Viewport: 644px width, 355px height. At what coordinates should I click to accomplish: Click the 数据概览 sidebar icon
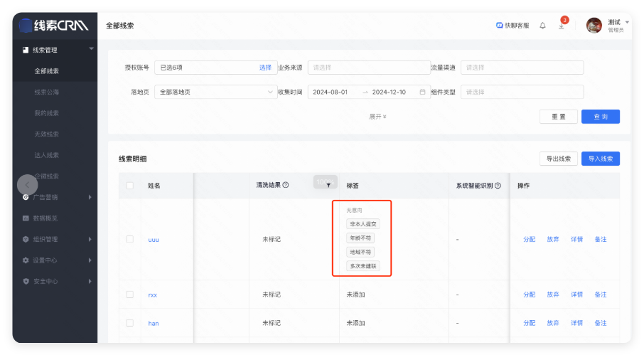click(26, 218)
